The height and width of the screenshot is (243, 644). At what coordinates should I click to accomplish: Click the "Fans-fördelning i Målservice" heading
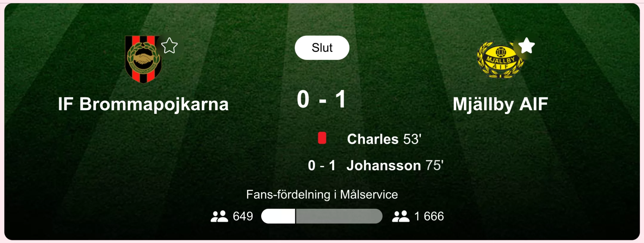[322, 194]
